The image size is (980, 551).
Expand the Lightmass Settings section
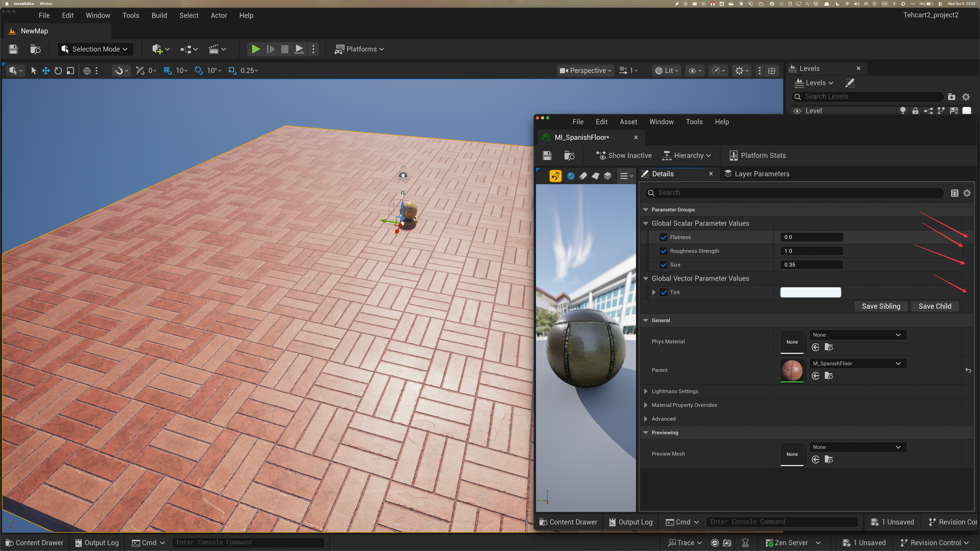click(x=646, y=391)
